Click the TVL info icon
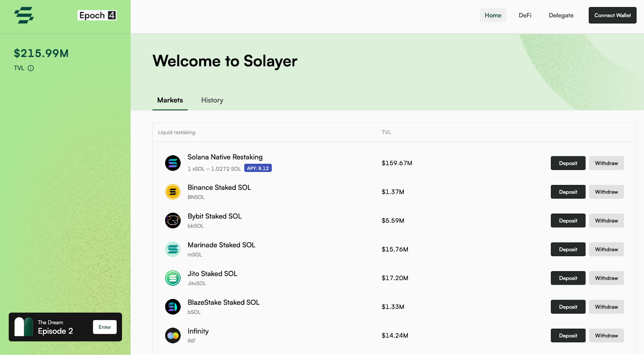 pos(31,68)
